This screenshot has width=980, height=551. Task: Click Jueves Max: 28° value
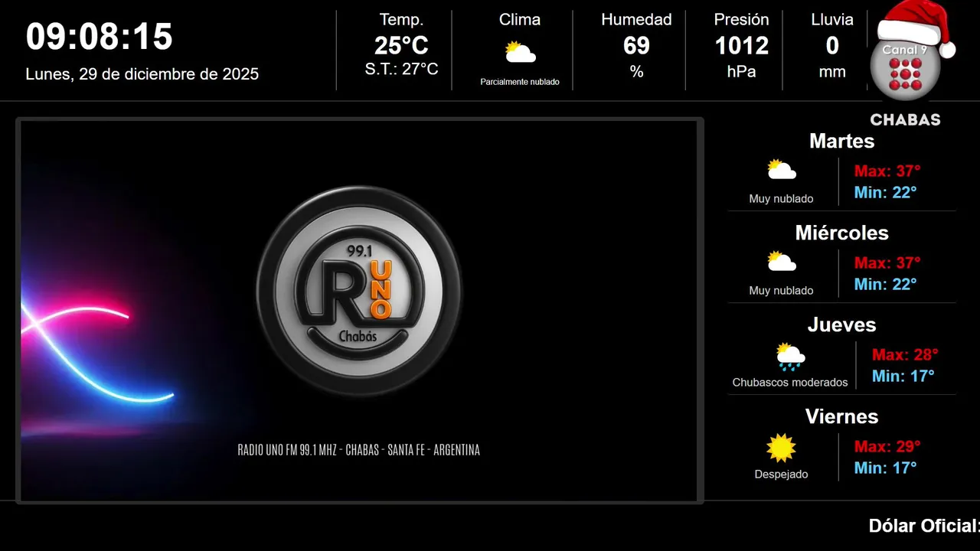tap(905, 354)
